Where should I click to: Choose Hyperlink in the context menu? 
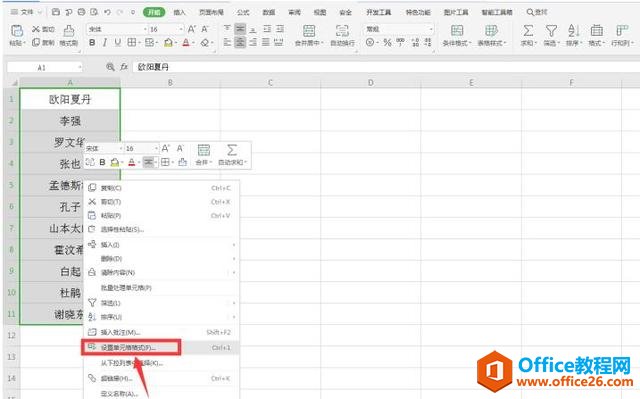click(x=162, y=378)
